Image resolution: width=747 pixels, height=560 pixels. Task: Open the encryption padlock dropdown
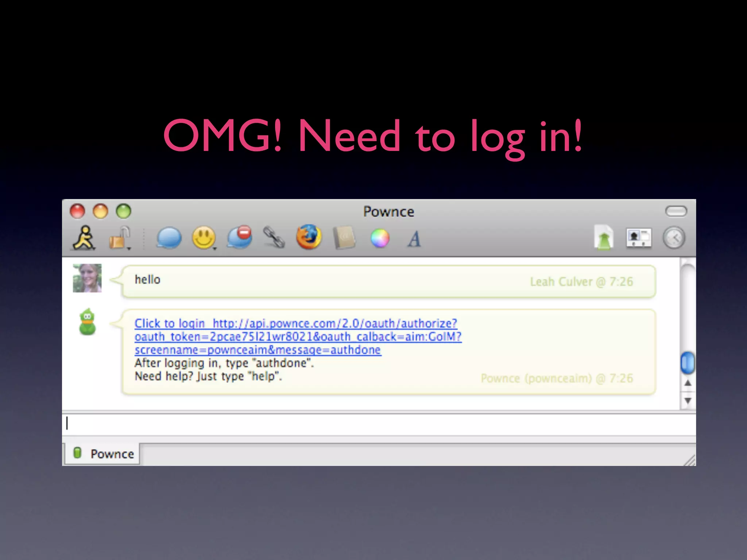tap(121, 238)
